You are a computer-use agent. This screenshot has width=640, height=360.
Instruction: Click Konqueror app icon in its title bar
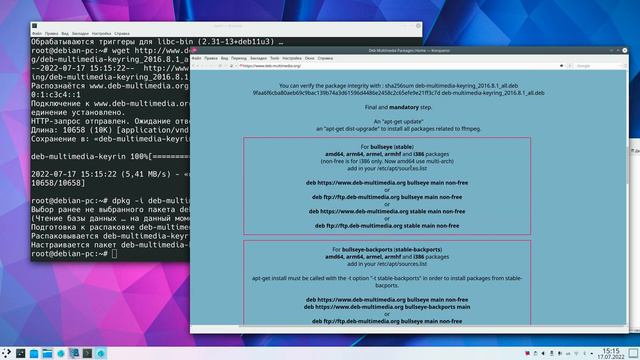[x=195, y=50]
